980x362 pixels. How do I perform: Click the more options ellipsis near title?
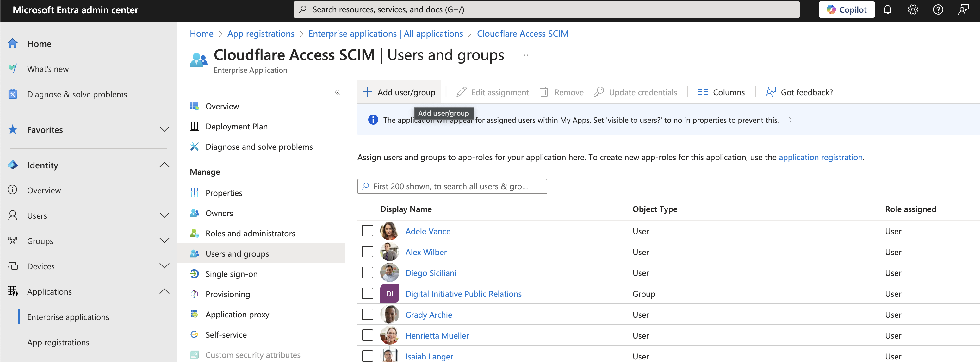pyautogui.click(x=524, y=55)
